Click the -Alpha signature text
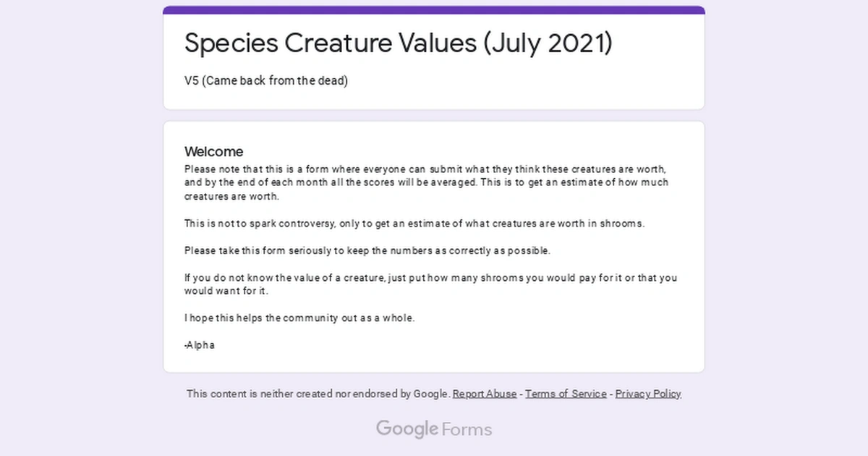868x456 pixels. click(199, 345)
